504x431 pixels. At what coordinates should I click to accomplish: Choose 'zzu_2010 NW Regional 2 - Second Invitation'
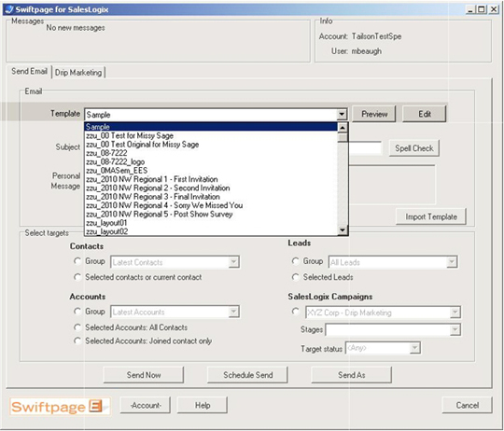tap(211, 188)
